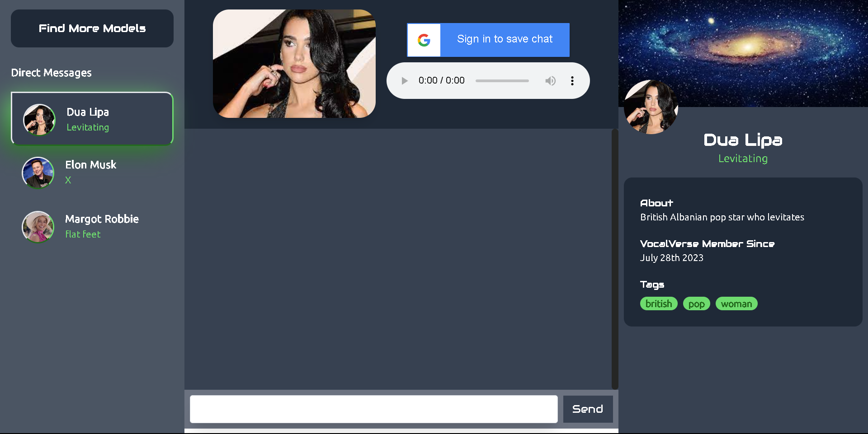Click the July 28th 2023 member date
Viewport: 868px width, 434px height.
coord(672,258)
